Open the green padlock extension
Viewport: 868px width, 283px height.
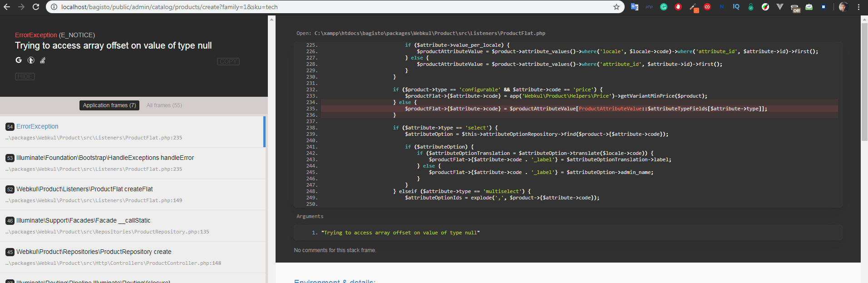[x=751, y=7]
